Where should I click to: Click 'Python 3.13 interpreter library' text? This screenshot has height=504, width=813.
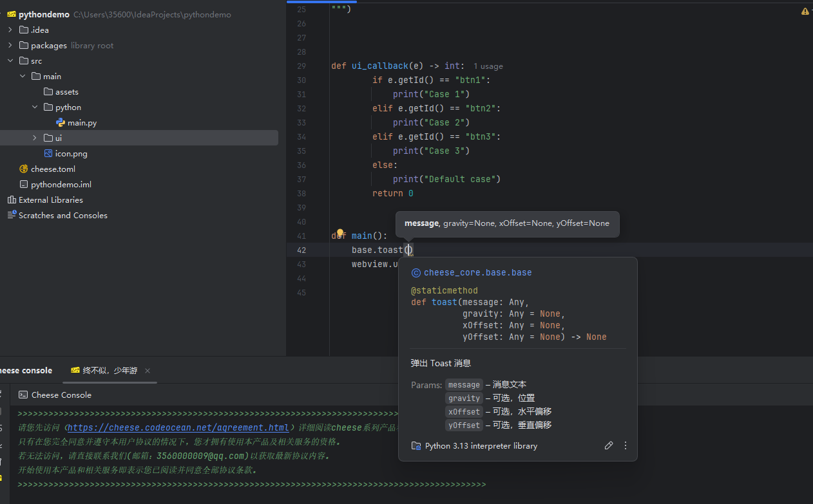[481, 445]
